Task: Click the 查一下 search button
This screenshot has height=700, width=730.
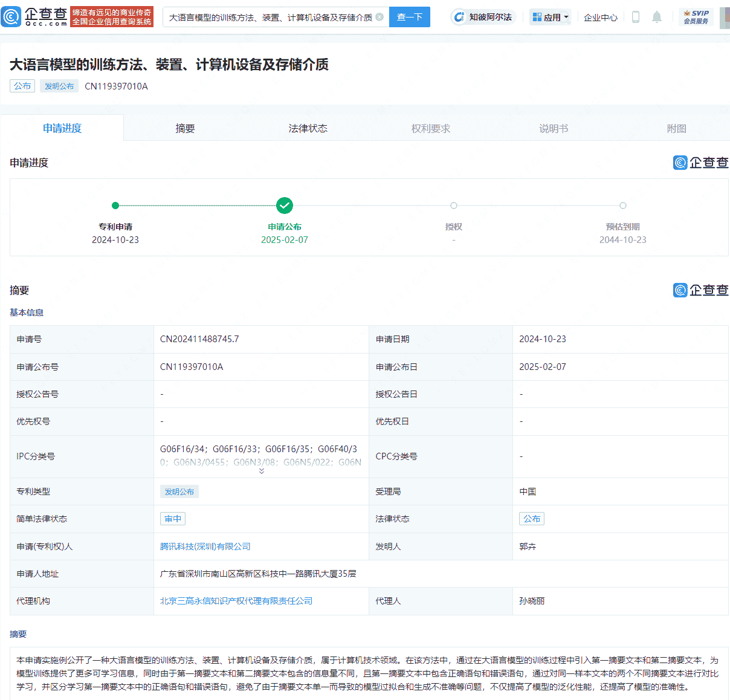Action: point(409,17)
